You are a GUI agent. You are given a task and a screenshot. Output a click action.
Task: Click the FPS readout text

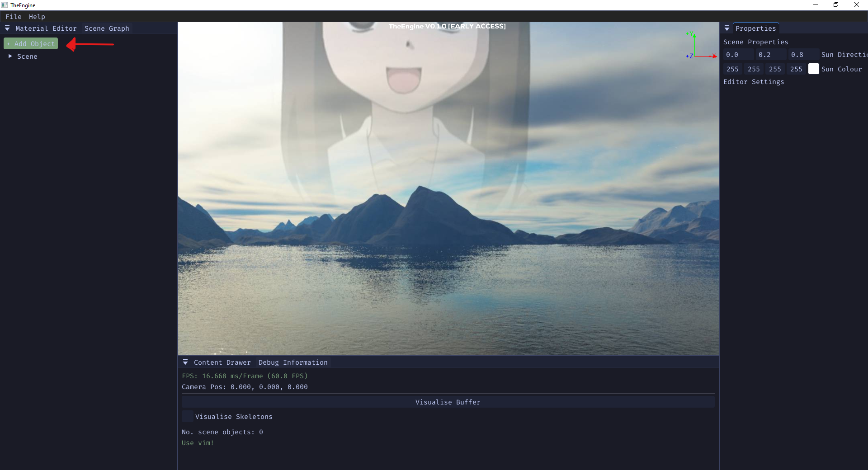pos(245,376)
